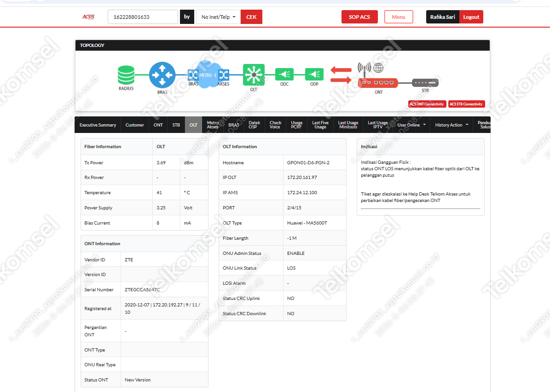Screen dimensions: 550x392
Task: Select the ODP icon in topology
Action: click(x=314, y=75)
